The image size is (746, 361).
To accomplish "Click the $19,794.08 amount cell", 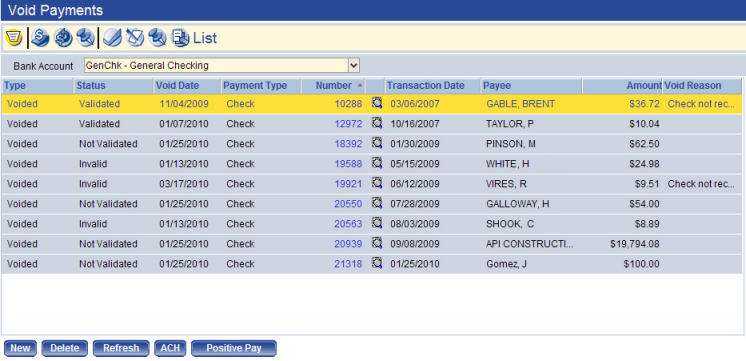I will click(635, 244).
